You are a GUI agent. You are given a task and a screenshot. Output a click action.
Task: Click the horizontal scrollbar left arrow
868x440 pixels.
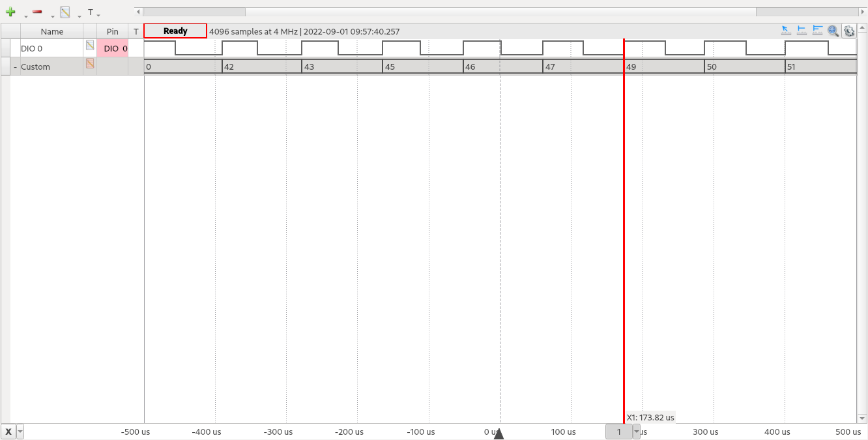[137, 12]
